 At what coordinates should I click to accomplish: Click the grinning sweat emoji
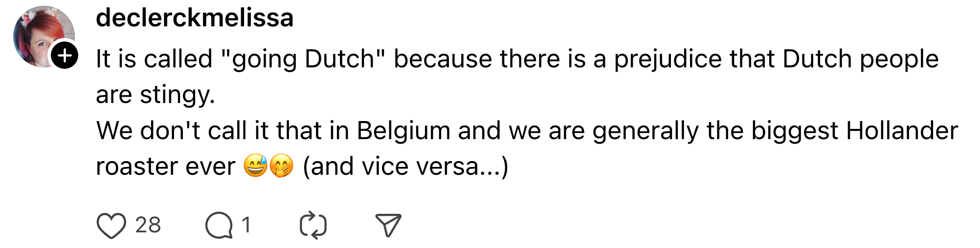point(255,166)
